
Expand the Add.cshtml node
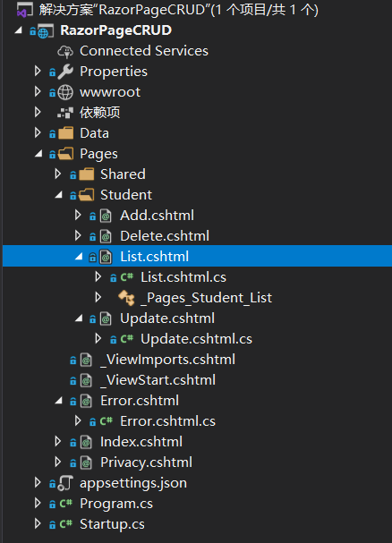(x=78, y=216)
